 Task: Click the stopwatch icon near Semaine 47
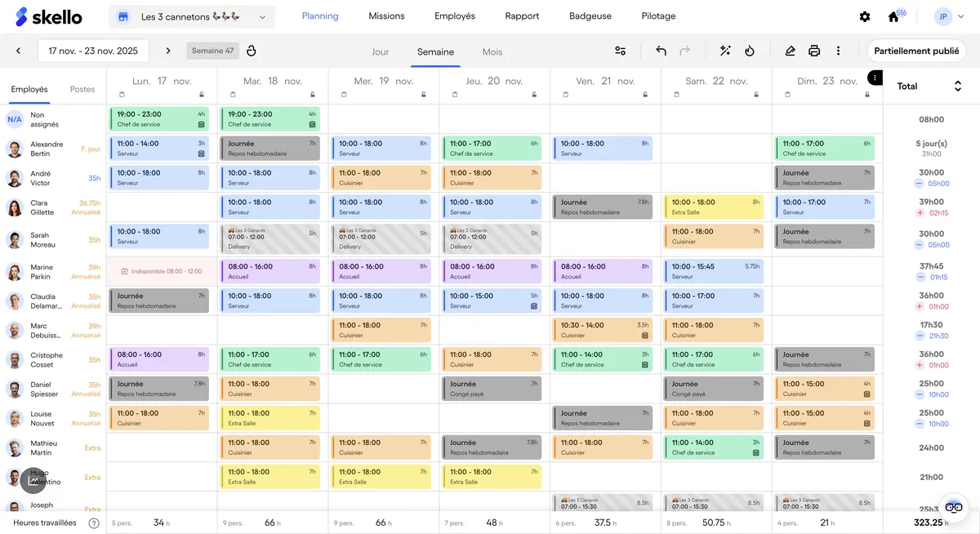click(252, 51)
